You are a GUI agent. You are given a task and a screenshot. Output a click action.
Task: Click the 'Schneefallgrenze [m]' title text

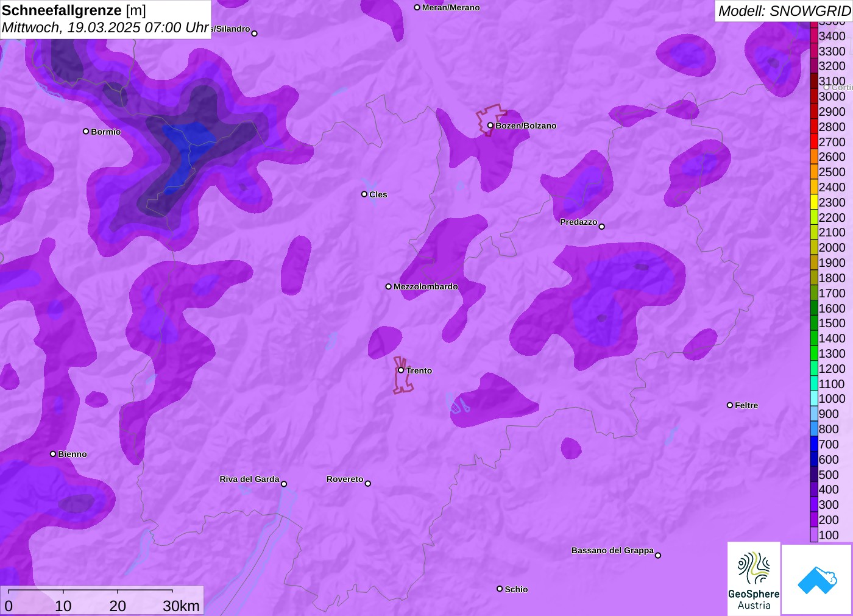(74, 10)
